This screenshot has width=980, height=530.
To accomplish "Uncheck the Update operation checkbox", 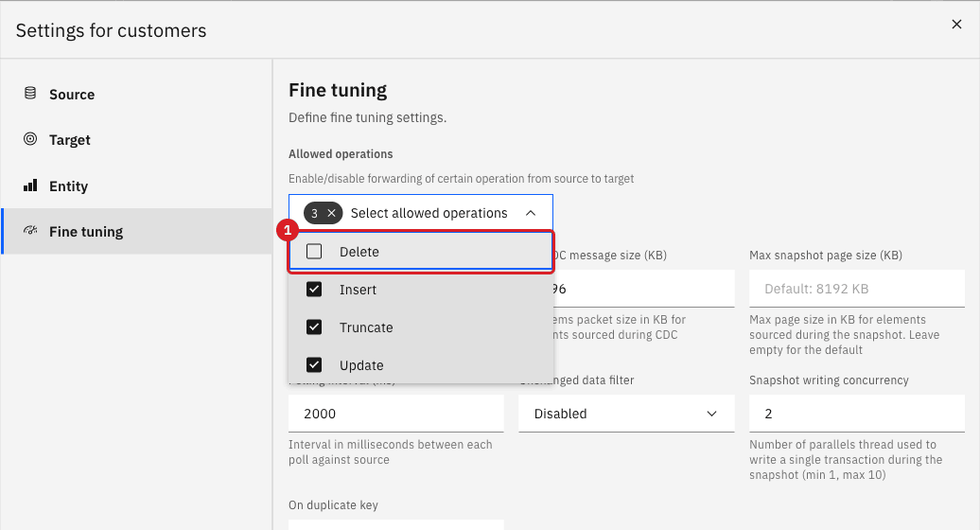I will (314, 365).
